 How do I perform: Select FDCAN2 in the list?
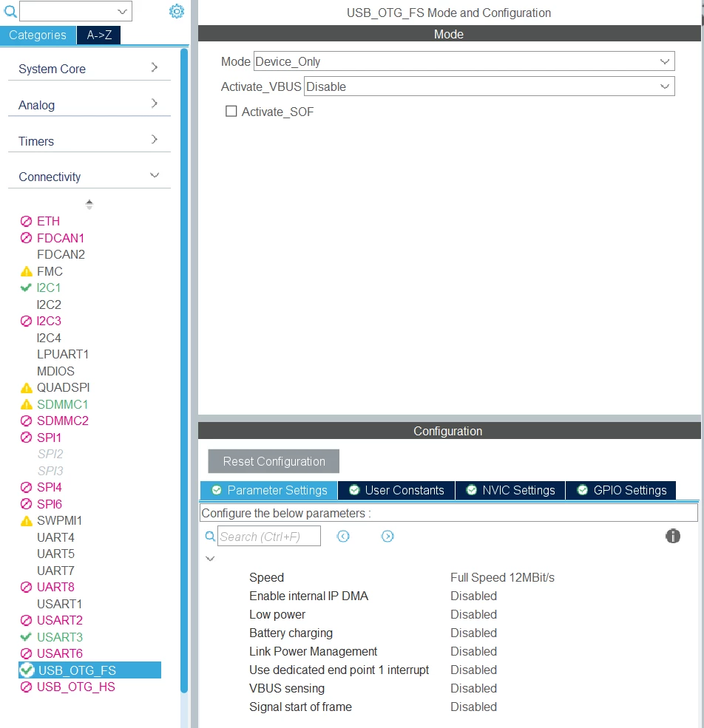(61, 254)
